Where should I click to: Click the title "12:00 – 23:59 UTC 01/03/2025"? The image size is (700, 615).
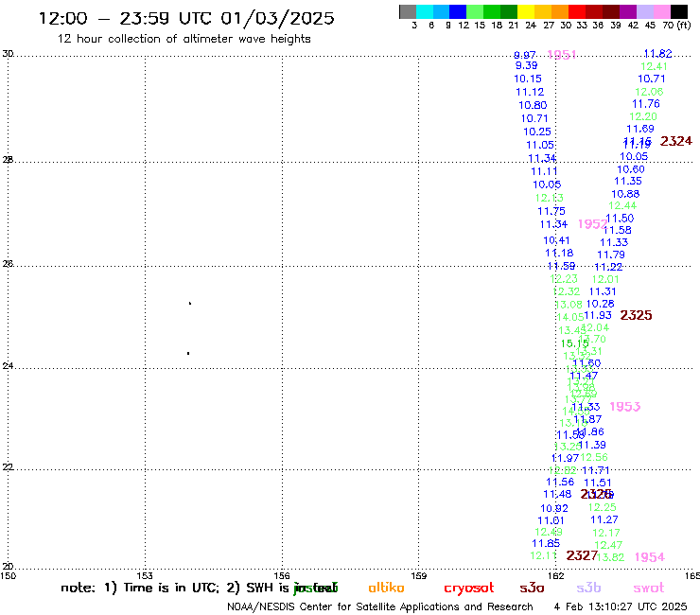coord(186,18)
